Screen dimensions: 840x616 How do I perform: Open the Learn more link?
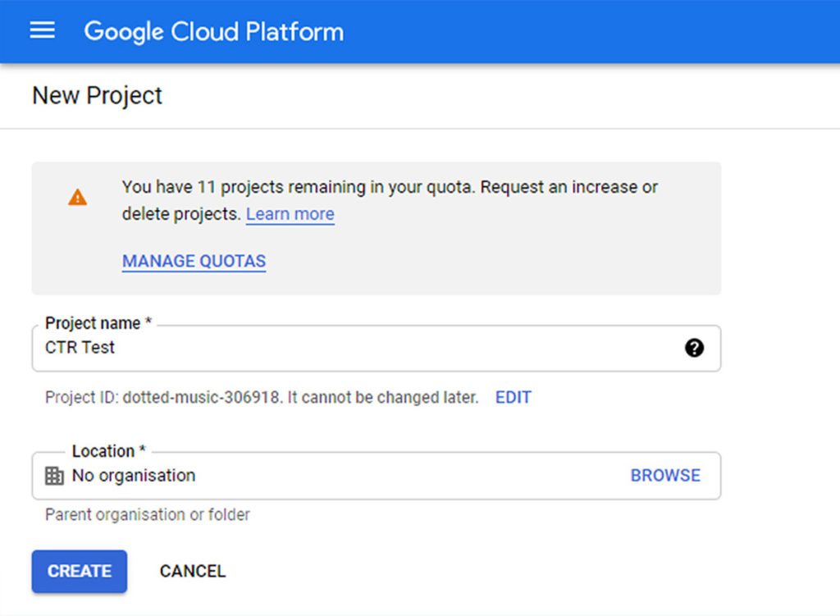tap(290, 213)
